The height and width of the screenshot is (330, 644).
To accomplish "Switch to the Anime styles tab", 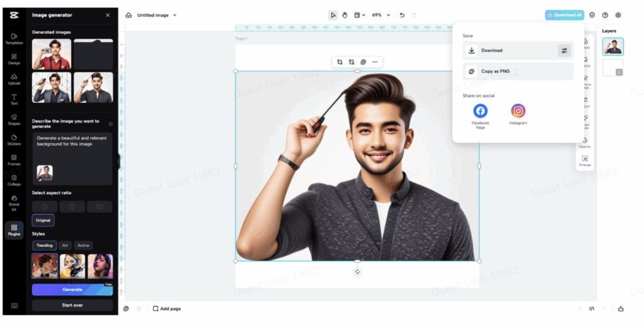I will 82,245.
